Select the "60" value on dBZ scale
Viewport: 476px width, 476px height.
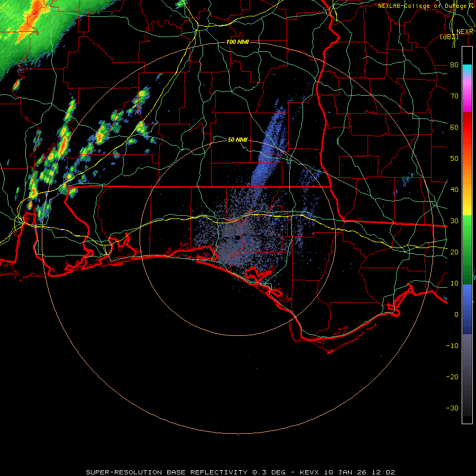(x=454, y=127)
